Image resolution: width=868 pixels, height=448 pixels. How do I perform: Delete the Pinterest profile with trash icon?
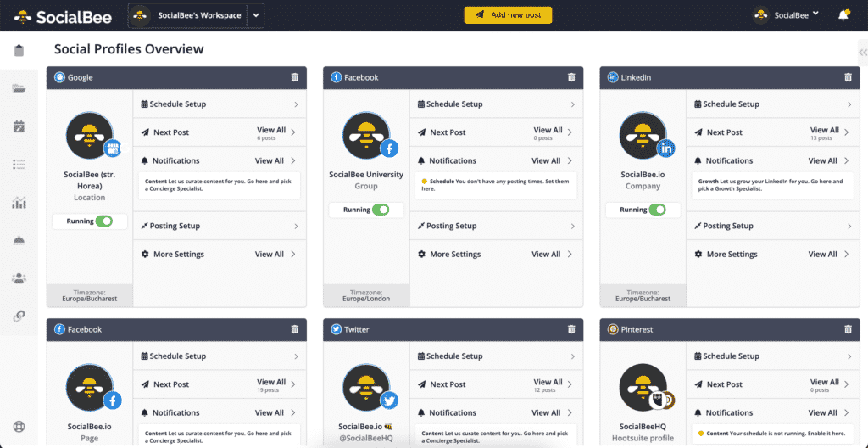point(848,329)
